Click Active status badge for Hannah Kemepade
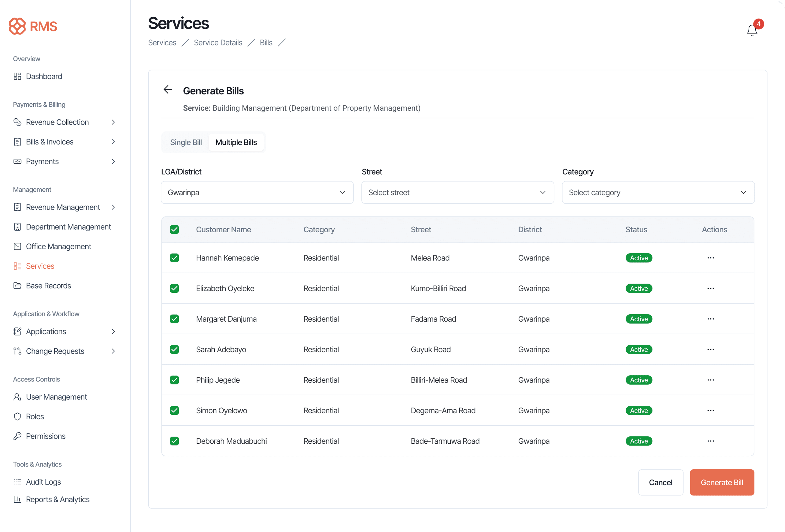 [x=639, y=258]
